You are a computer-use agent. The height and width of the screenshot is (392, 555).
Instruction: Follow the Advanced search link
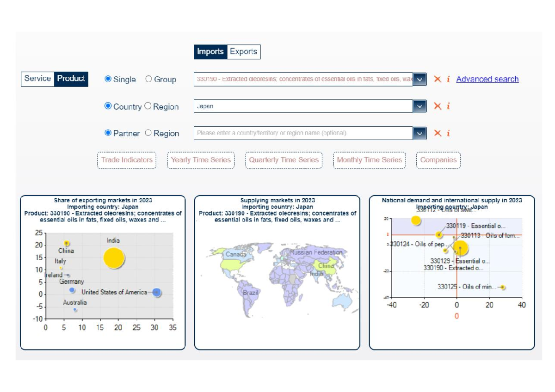point(487,79)
